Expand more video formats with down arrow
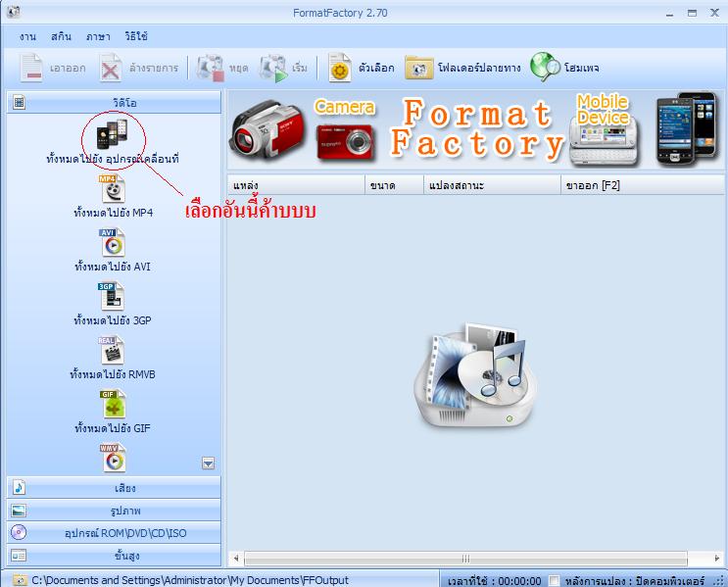Image resolution: width=728 pixels, height=587 pixels. pos(208,463)
